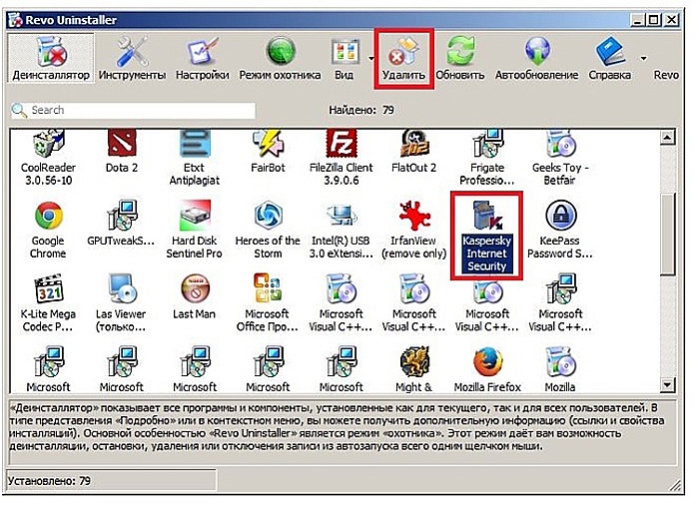Click Удалить to uninstall program

[404, 58]
